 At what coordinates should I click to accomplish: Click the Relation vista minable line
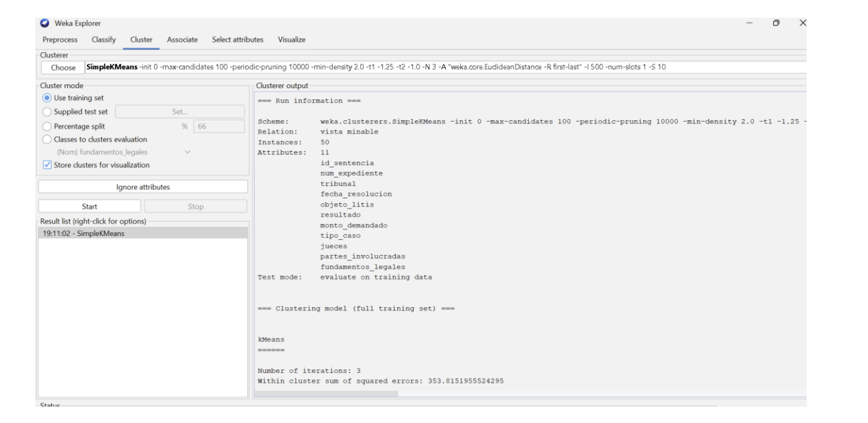[318, 131]
